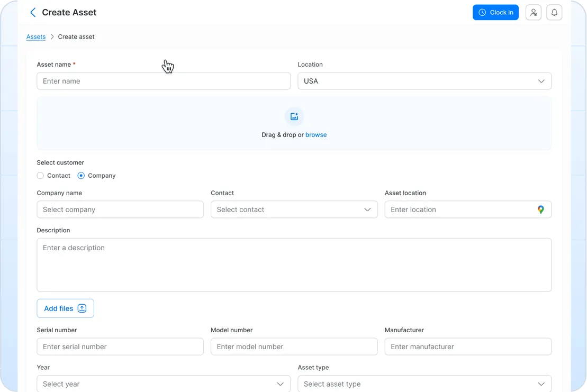Image resolution: width=587 pixels, height=392 pixels.
Task: Focus the Serial number field
Action: (x=120, y=347)
